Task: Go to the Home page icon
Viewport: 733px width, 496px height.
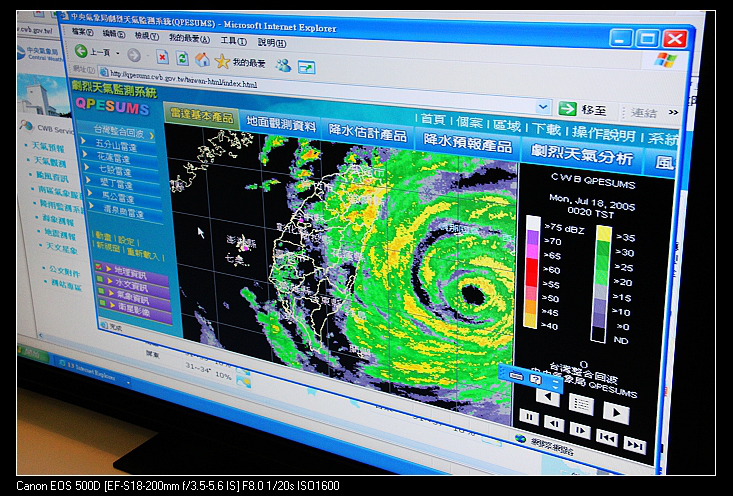Action: (x=202, y=59)
